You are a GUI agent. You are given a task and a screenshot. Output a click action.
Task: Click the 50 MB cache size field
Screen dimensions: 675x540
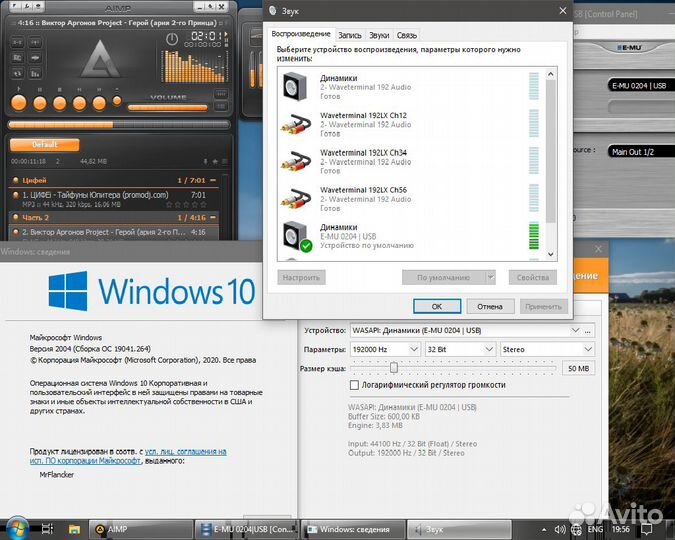[579, 368]
